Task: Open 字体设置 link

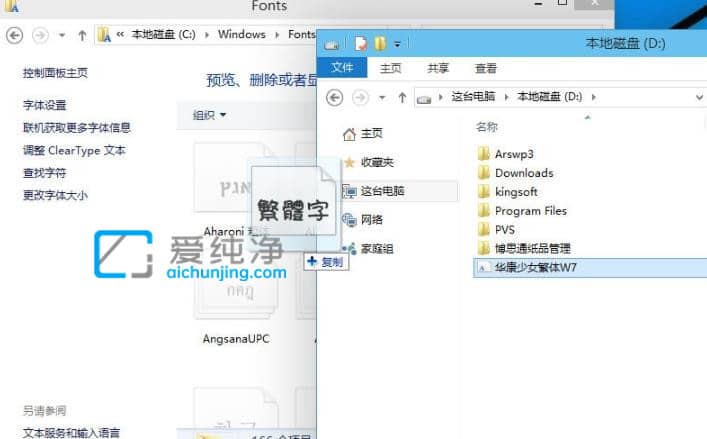Action: coord(45,105)
